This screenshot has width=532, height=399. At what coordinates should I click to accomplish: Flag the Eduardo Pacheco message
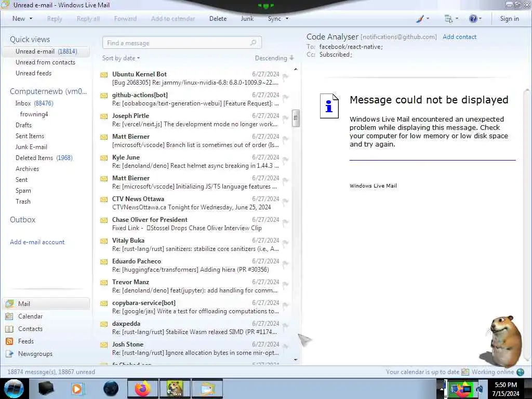[285, 264]
